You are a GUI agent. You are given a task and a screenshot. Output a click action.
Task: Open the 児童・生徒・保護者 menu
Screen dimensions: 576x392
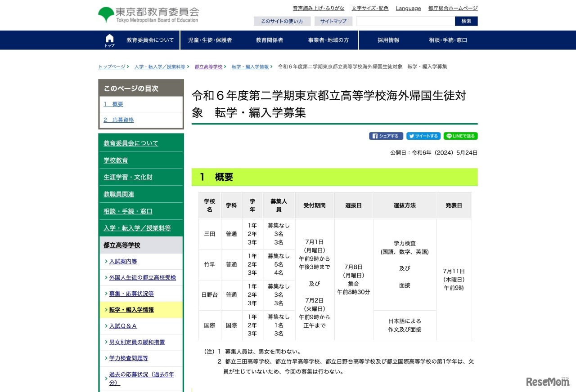pos(210,40)
